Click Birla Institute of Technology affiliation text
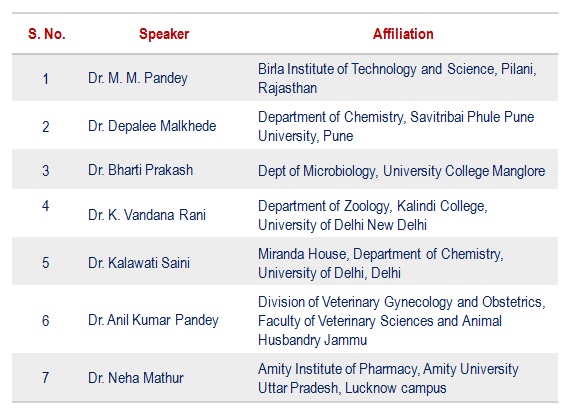Screen dimensions: 573x415 pyautogui.click(x=397, y=78)
